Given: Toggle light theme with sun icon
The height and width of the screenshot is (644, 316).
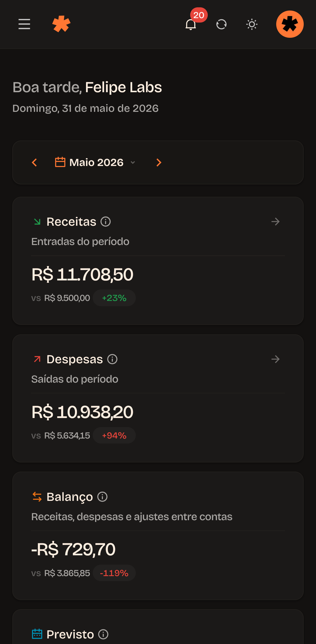Looking at the screenshot, I should click(x=252, y=24).
